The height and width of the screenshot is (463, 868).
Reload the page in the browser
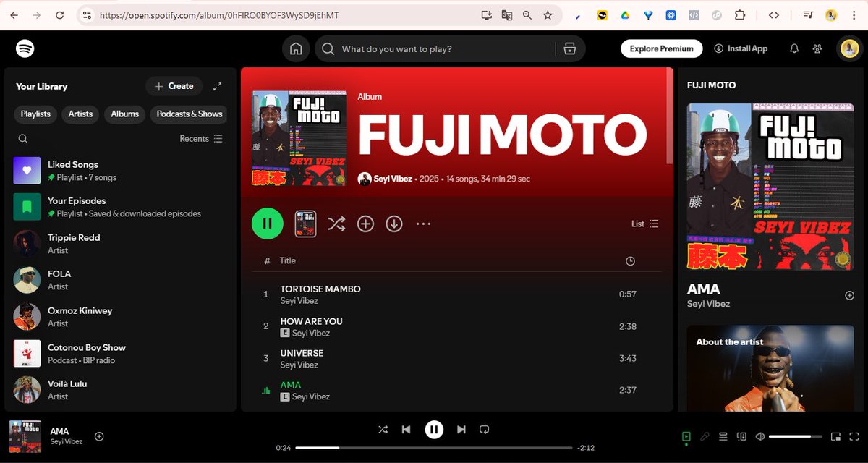coord(59,14)
